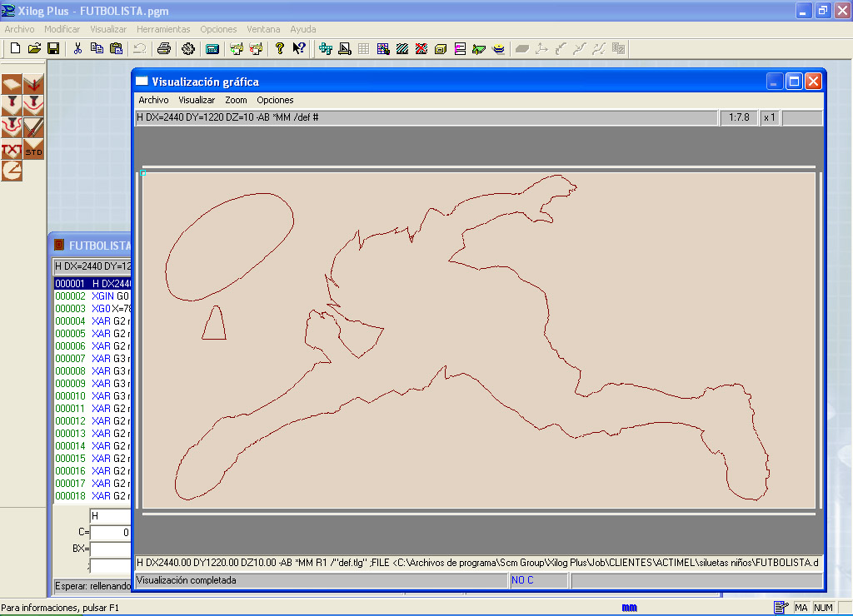Click the Cut scissors icon

(x=77, y=48)
